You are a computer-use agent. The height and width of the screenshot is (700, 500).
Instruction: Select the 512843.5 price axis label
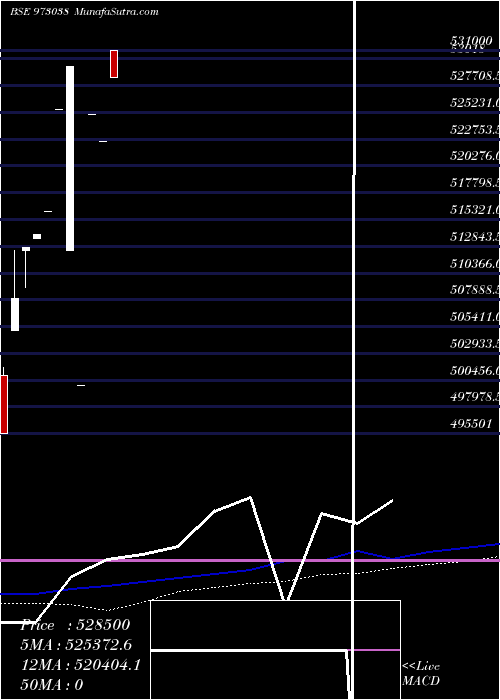pyautogui.click(x=475, y=236)
